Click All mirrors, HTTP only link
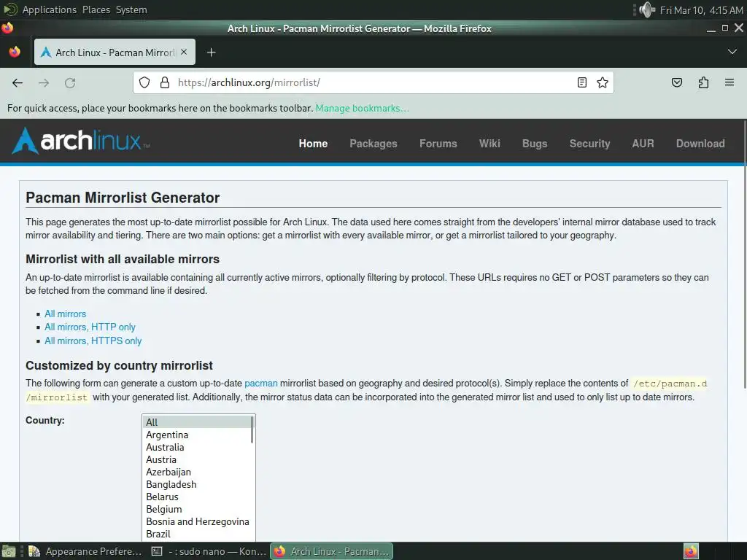This screenshot has height=560, width=747. pos(90,327)
